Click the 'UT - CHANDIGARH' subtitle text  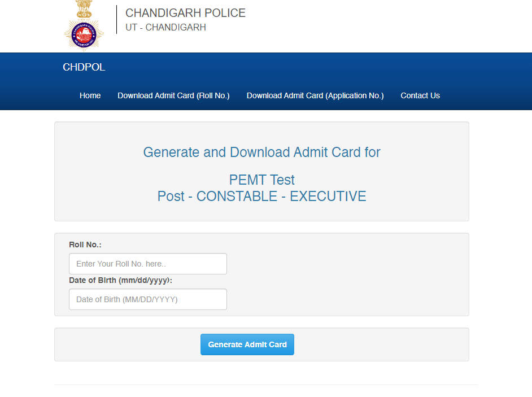point(165,27)
